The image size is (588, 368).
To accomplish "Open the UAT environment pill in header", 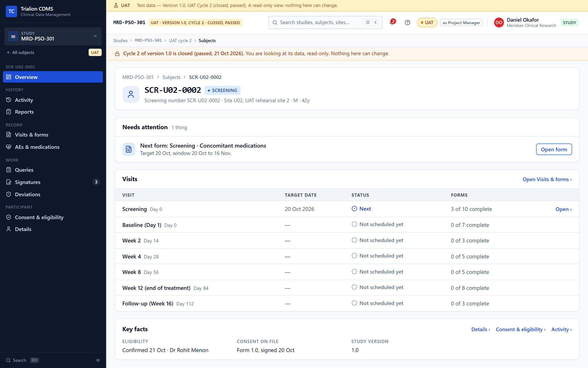I will (x=427, y=22).
